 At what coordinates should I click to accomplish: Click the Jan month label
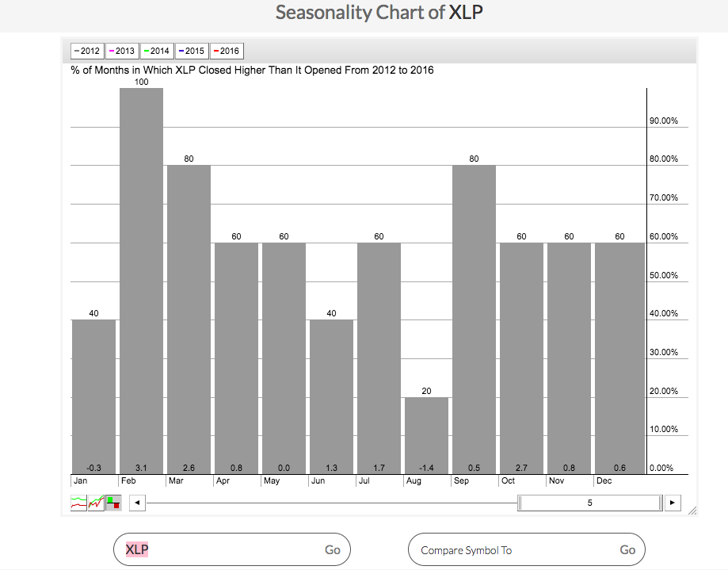(80, 480)
